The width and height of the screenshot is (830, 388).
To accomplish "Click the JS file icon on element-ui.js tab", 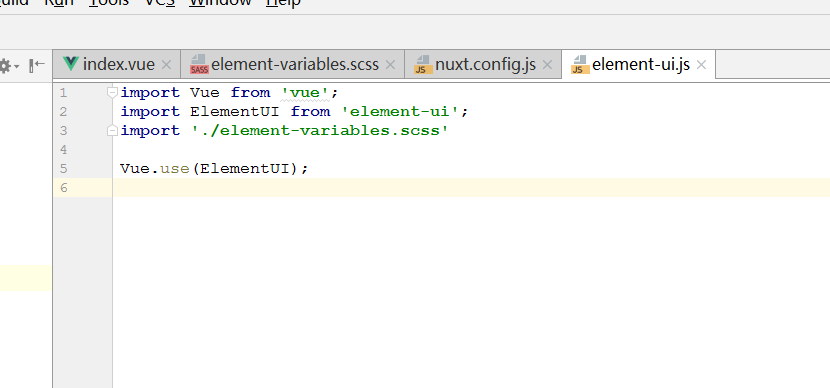I will click(580, 64).
